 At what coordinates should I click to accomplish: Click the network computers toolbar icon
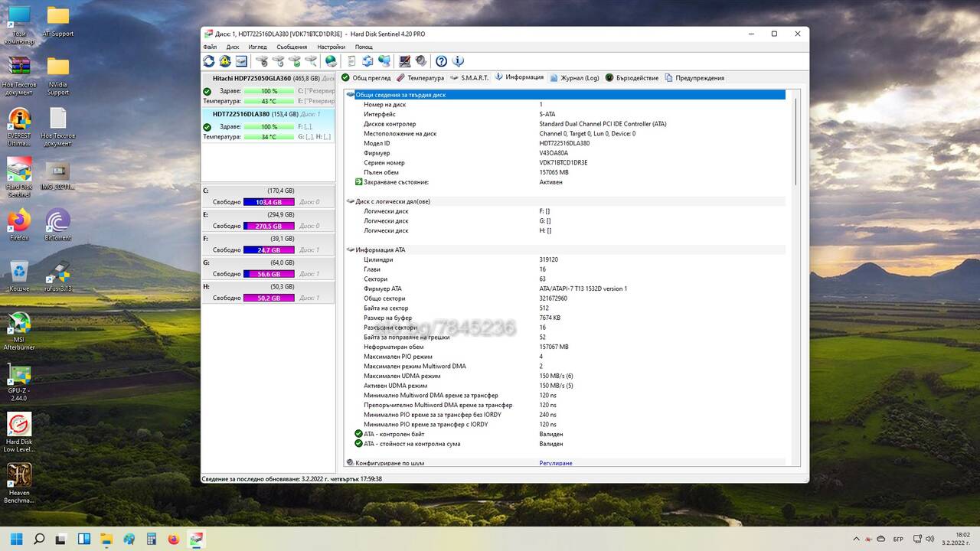coord(384,61)
